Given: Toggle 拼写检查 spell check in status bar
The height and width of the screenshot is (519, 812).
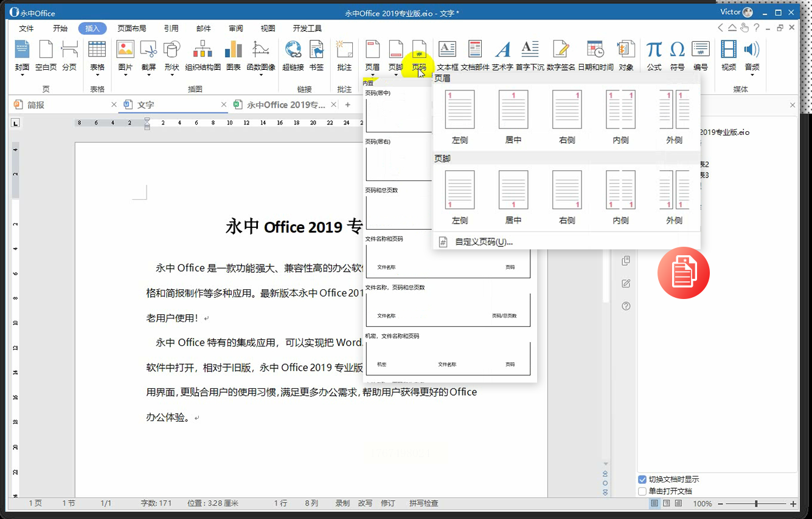Looking at the screenshot, I should pos(423,503).
